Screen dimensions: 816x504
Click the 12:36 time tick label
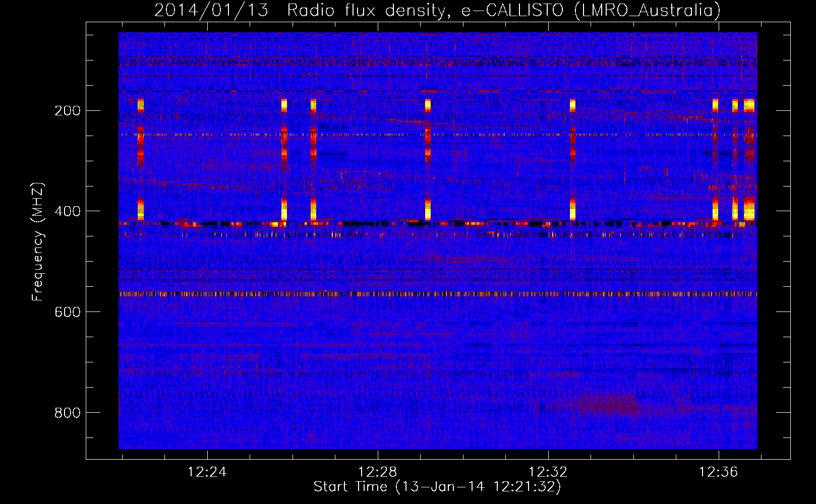point(718,472)
